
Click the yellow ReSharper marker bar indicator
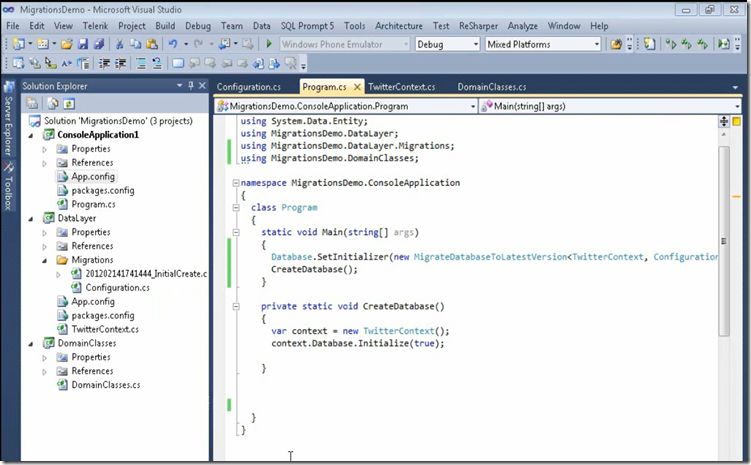pos(736,121)
